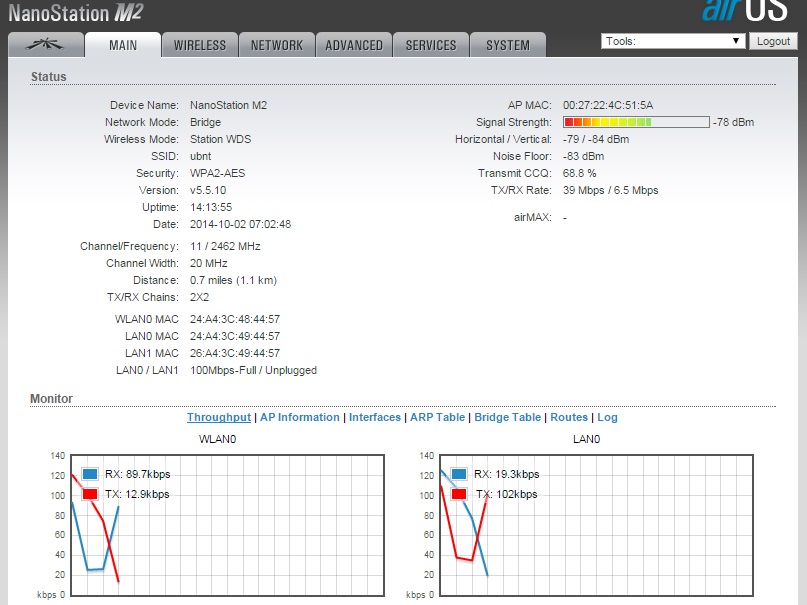Open the Tools dropdown
The height and width of the screenshot is (605, 807).
coord(673,41)
